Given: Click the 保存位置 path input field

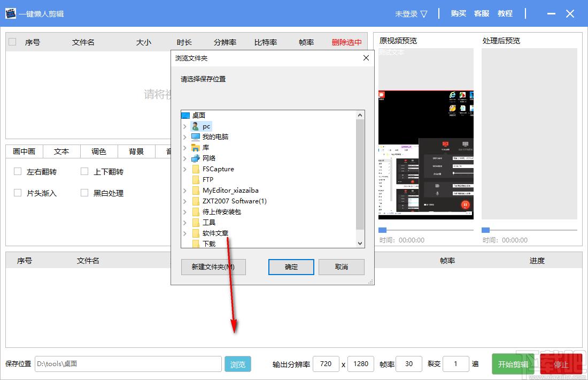Looking at the screenshot, I should pyautogui.click(x=128, y=364).
